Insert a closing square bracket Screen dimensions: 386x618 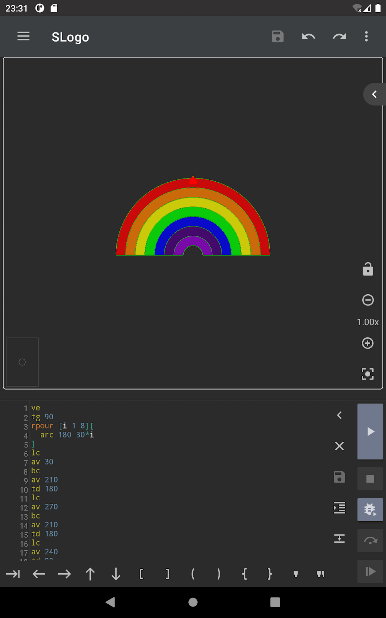point(167,574)
